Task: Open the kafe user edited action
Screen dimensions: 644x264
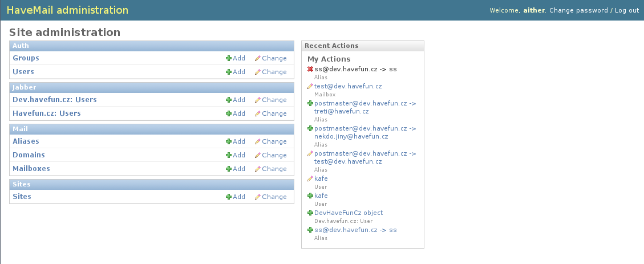Action: click(321, 178)
